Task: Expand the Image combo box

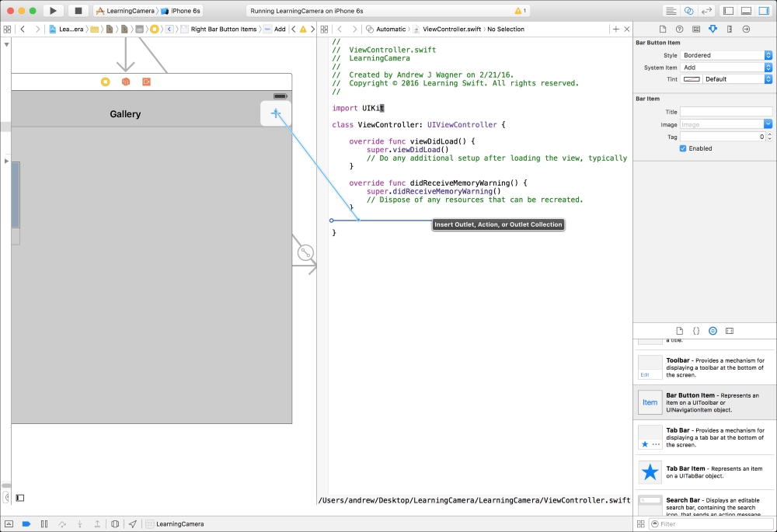Action: click(768, 124)
